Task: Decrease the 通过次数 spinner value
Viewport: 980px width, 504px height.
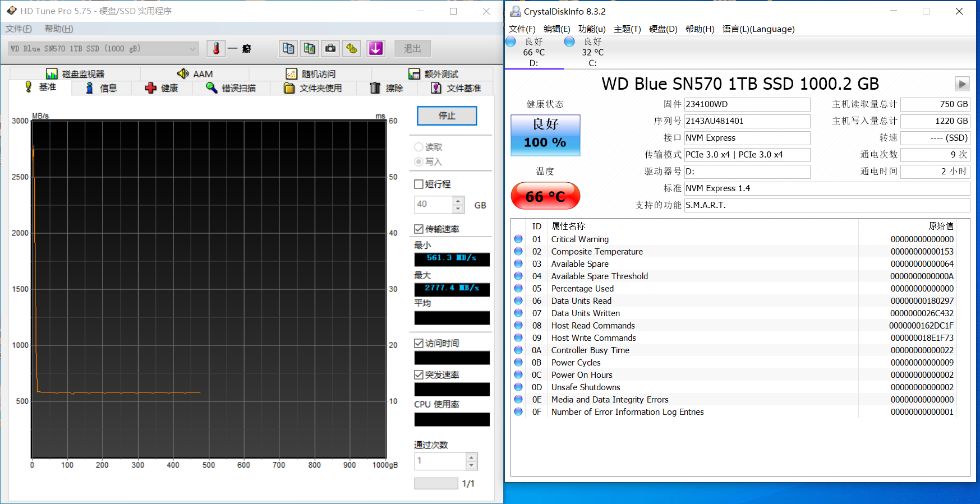Action: (x=472, y=465)
